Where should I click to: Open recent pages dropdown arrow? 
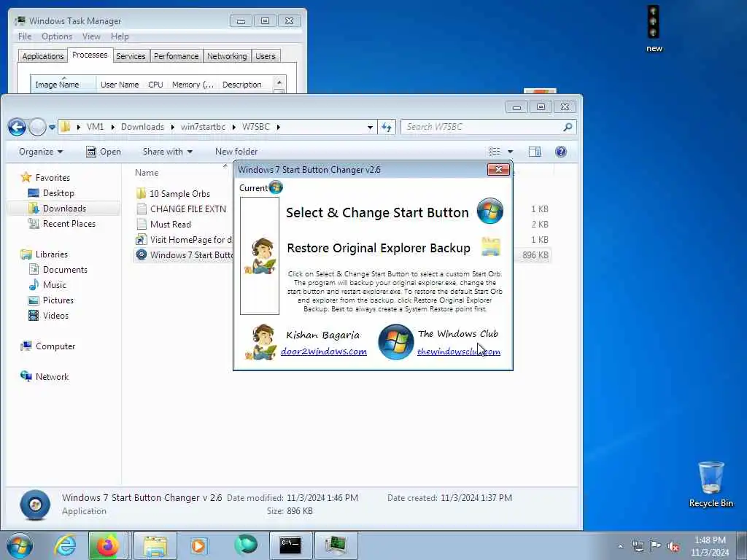click(x=52, y=127)
